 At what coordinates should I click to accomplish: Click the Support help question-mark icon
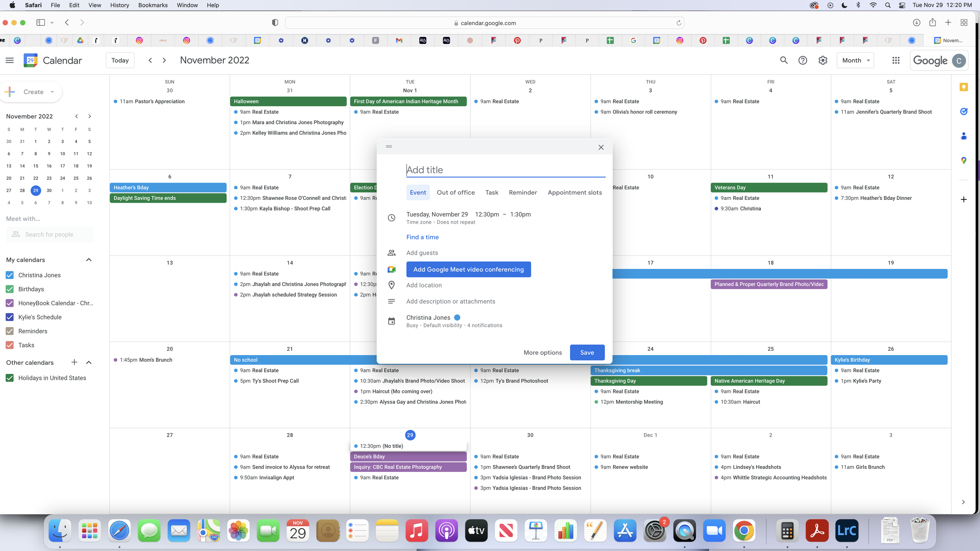coord(802,60)
